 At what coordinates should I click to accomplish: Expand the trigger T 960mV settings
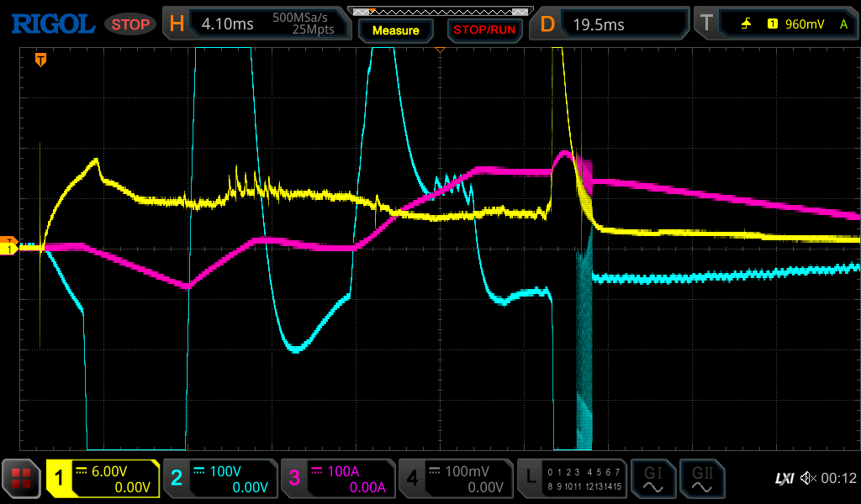[x=774, y=24]
